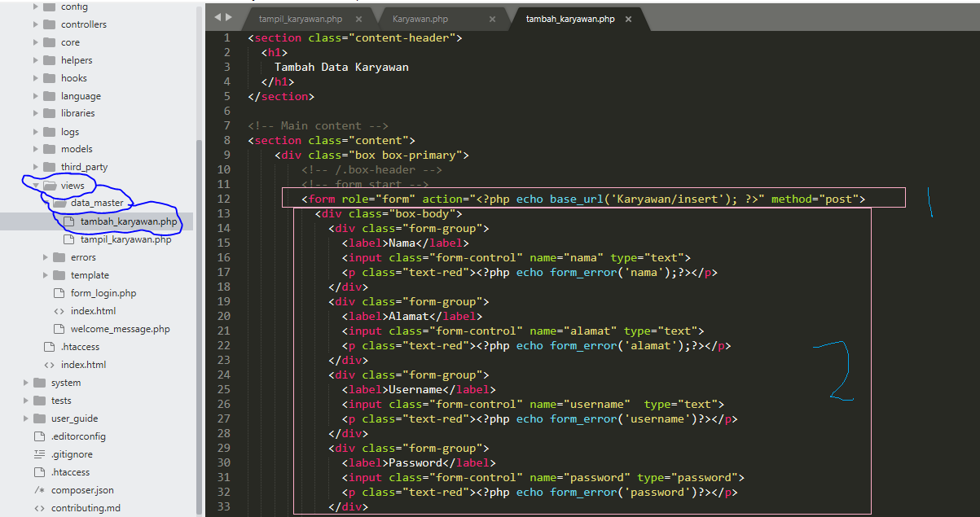
Task: Expand the user_guide folder arrow
Action: pyautogui.click(x=26, y=418)
